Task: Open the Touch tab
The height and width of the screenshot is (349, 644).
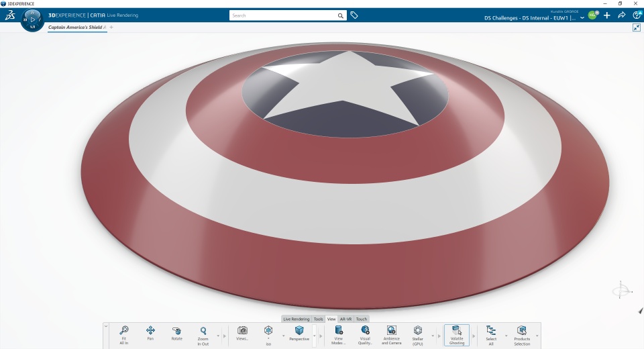Action: 362,319
